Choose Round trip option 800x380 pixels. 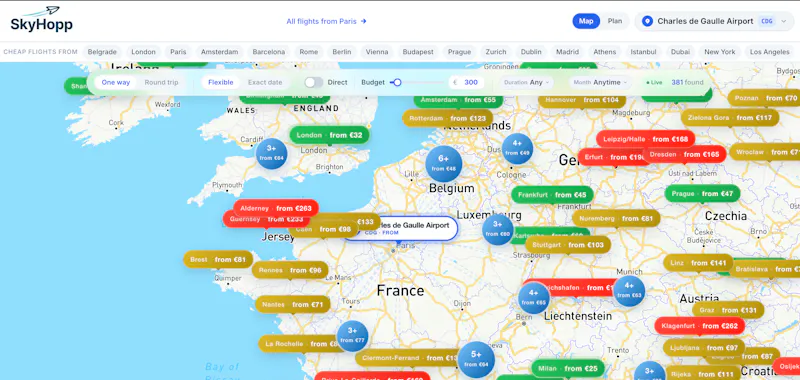161,82
